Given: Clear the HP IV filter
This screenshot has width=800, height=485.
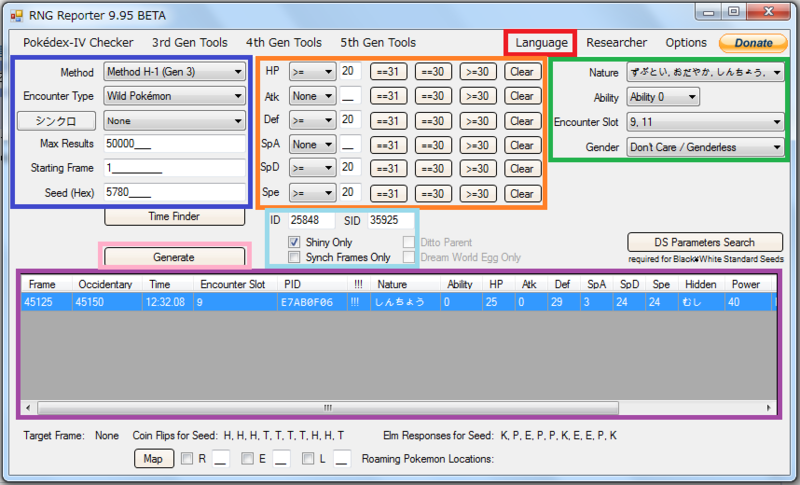Looking at the screenshot, I should tap(522, 72).
